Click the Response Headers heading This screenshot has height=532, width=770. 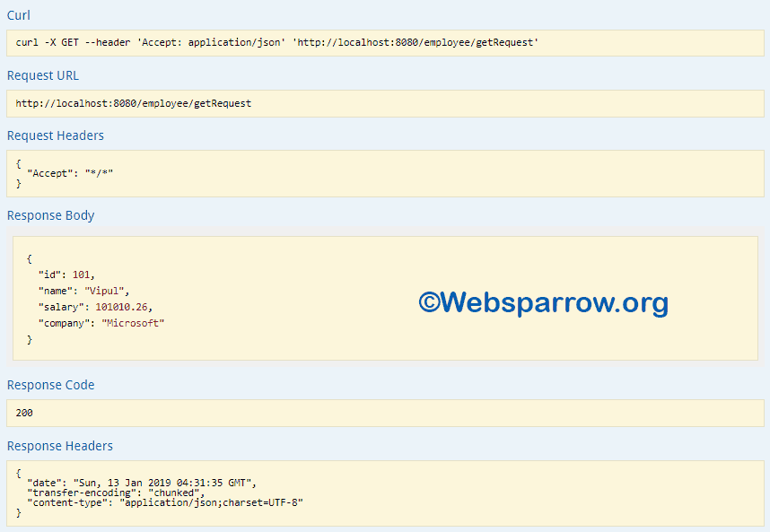pyautogui.click(x=60, y=446)
